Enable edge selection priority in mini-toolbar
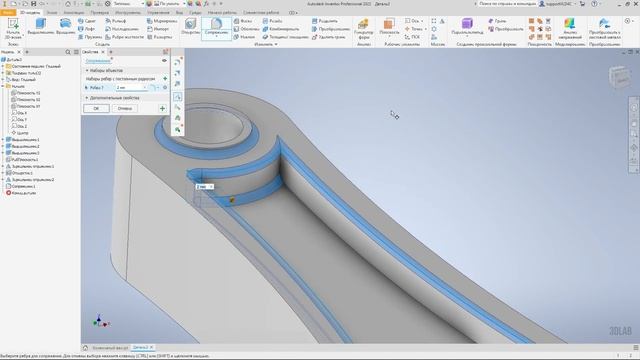This screenshot has width=640, height=360. coord(178,97)
